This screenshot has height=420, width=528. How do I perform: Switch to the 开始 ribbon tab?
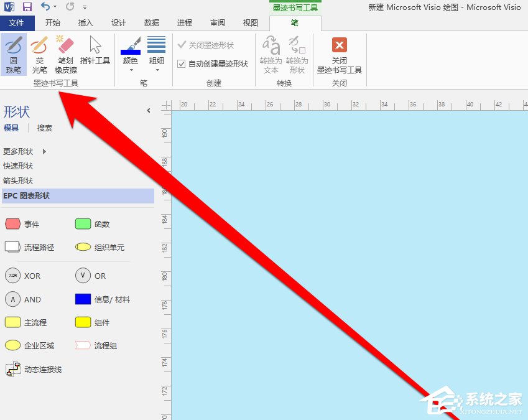pos(52,22)
